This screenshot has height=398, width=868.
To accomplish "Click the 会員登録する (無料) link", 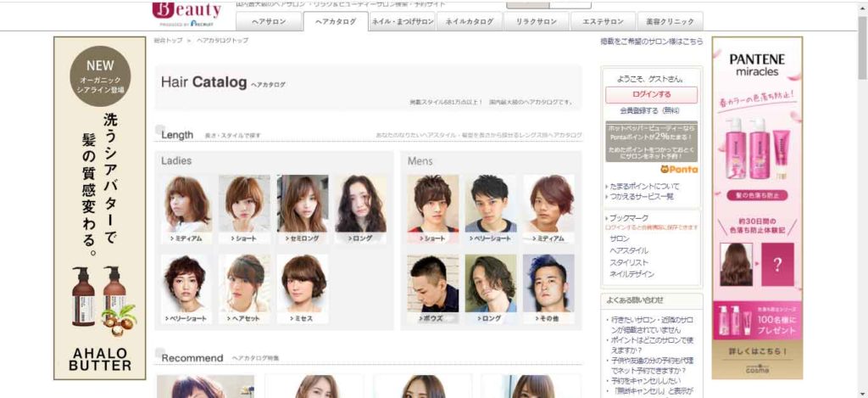I will tap(649, 110).
